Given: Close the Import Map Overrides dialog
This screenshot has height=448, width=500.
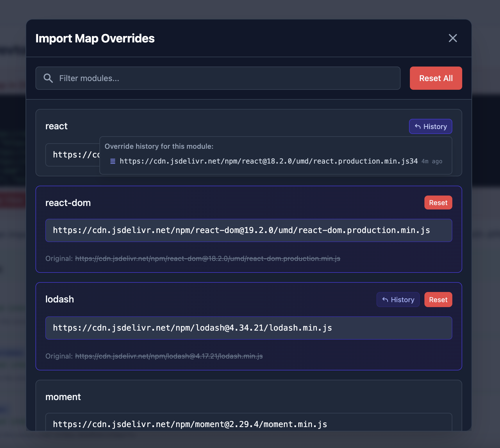Looking at the screenshot, I should 453,38.
